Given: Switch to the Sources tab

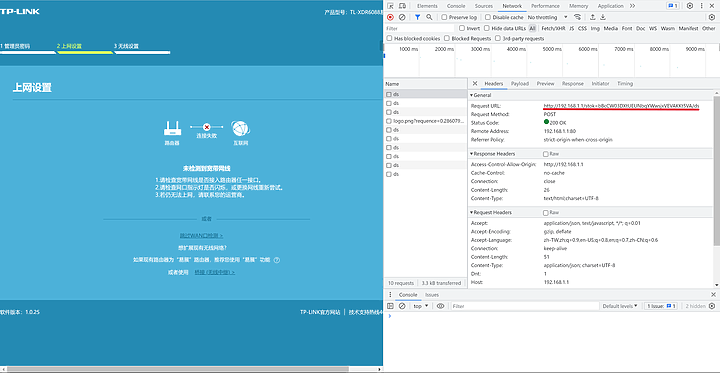Looking at the screenshot, I should click(x=484, y=6).
